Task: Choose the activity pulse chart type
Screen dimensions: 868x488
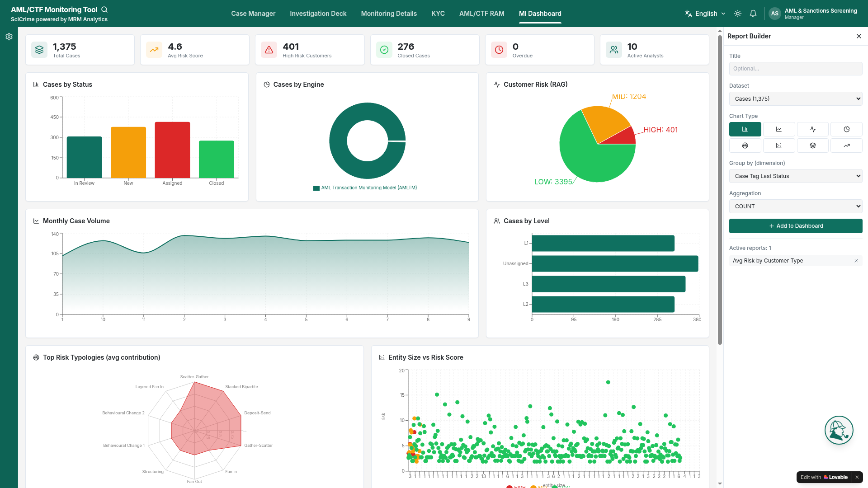Action: click(813, 129)
